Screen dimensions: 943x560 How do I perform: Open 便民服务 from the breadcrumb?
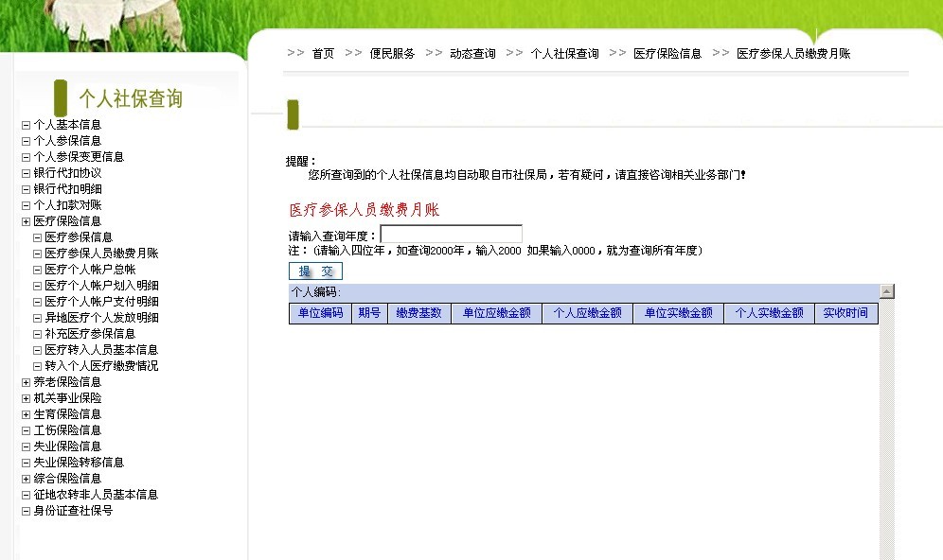tap(391, 53)
